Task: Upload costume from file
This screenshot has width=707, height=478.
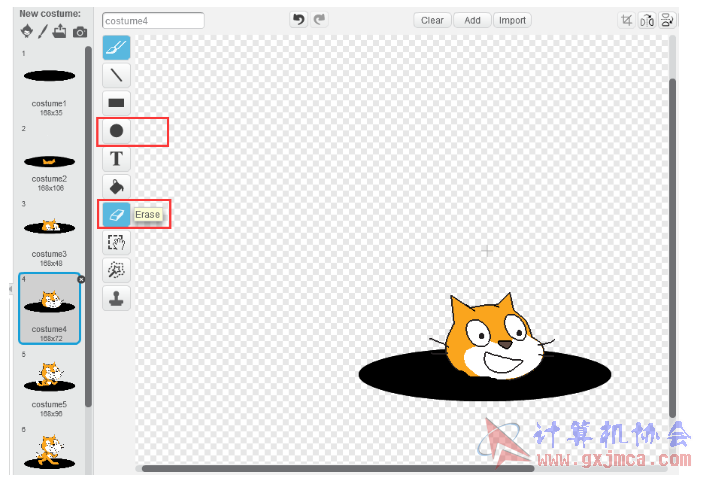Action: tap(60, 32)
